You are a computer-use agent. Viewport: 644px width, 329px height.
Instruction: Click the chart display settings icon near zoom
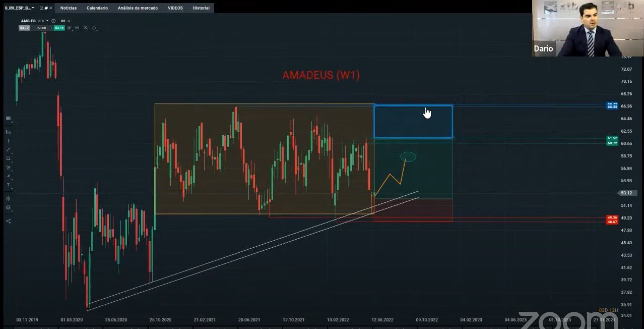(x=70, y=28)
